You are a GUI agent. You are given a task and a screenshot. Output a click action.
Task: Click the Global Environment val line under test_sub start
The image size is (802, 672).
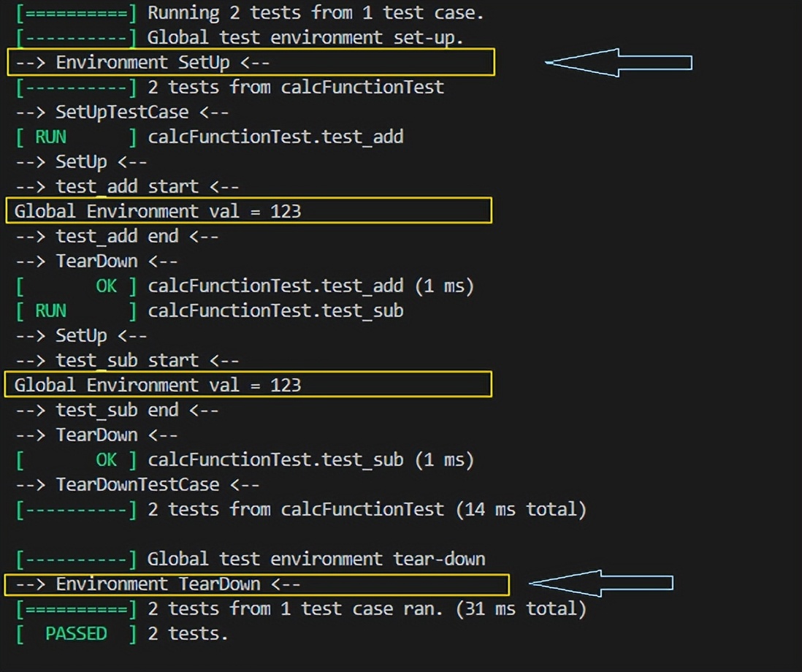[x=158, y=386]
